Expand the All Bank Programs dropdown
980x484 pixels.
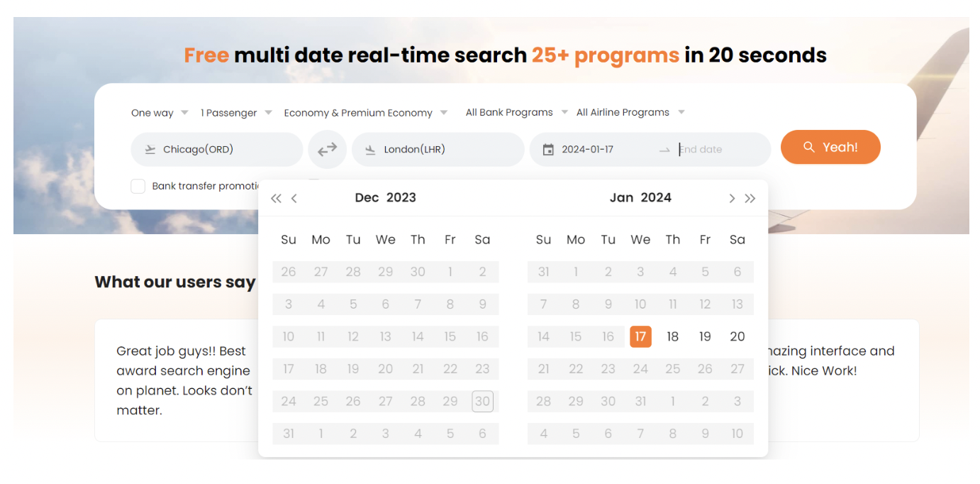[516, 112]
